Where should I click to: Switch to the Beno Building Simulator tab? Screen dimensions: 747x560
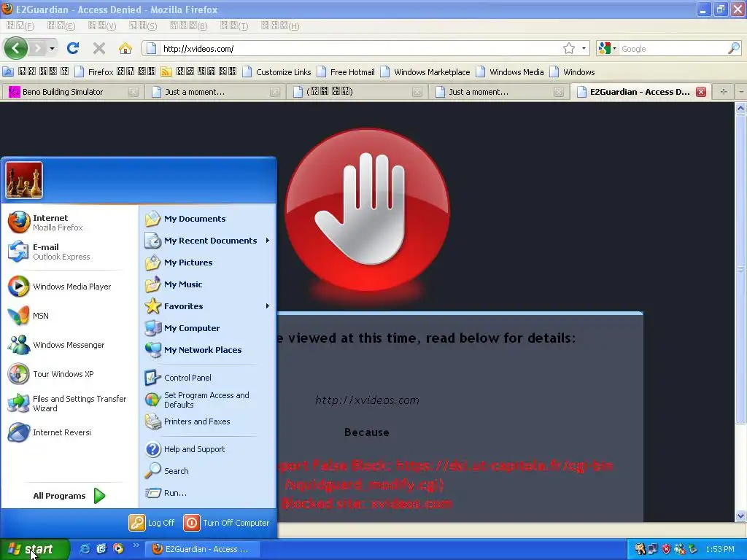click(74, 92)
